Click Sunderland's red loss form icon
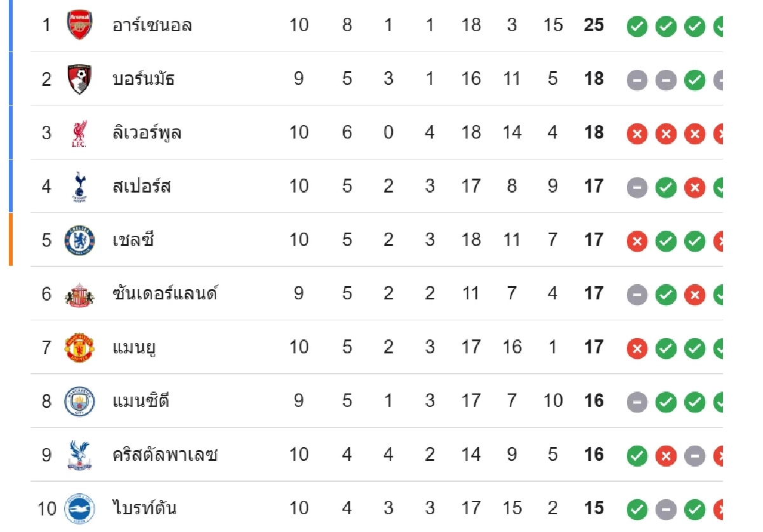Viewport: 763px width, 532px height. point(694,295)
